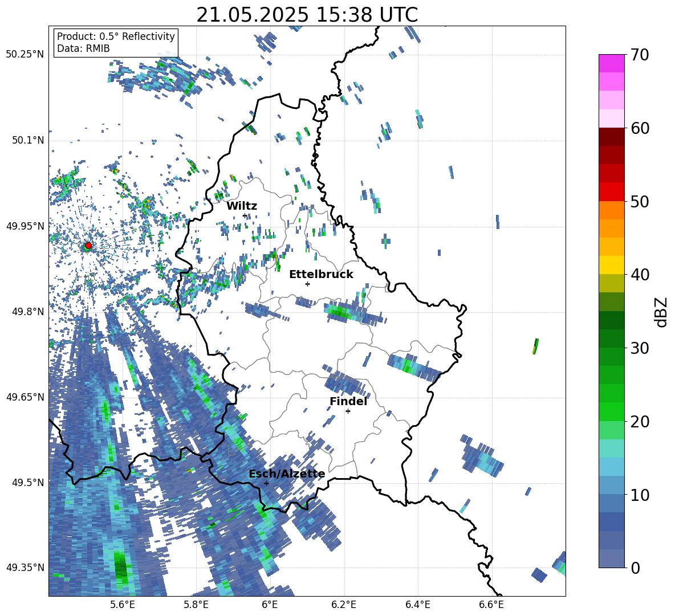Click the 50.25°N latitude label
675x616 pixels.
[25, 55]
